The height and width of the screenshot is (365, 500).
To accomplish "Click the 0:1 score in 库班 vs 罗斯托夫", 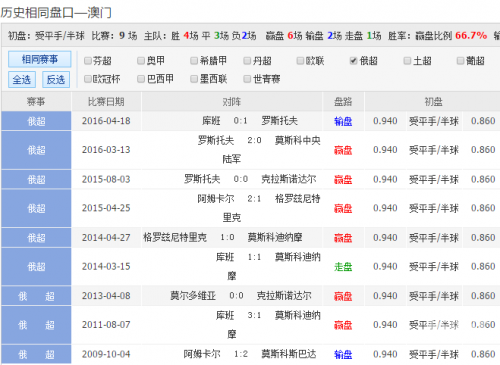I will pos(240,121).
